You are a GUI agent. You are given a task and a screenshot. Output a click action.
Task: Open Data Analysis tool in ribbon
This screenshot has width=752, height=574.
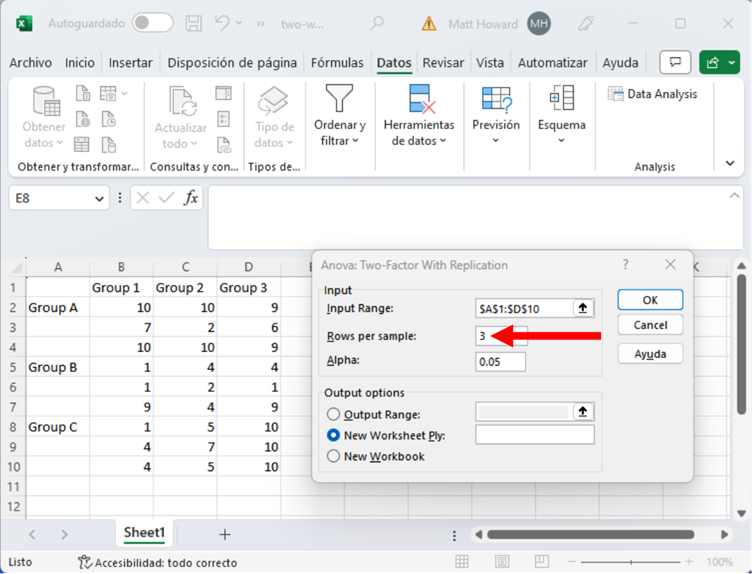(652, 94)
